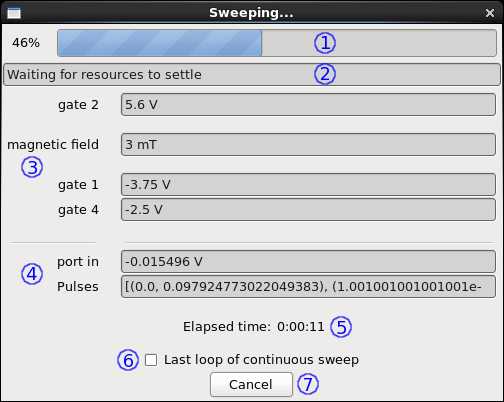Click the 0:00:11 elapsed time value
The height and width of the screenshot is (402, 504).
pos(301,327)
